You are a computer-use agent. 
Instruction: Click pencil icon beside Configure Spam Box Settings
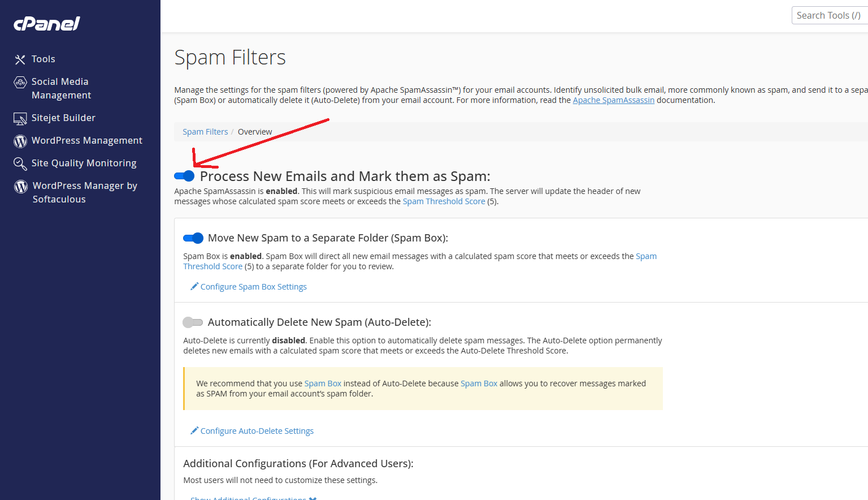[x=194, y=286]
